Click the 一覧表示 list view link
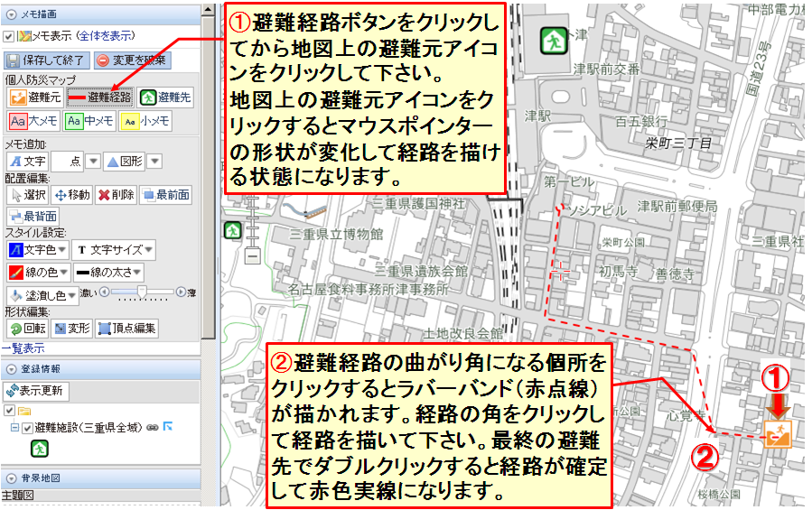 click(x=23, y=348)
